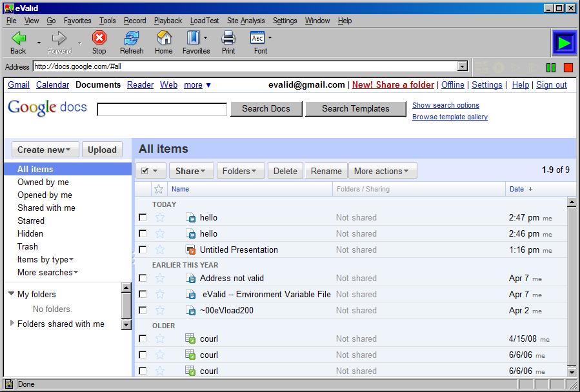Click the Search Docs button
Viewport: 580px width, 392px height.
click(266, 109)
